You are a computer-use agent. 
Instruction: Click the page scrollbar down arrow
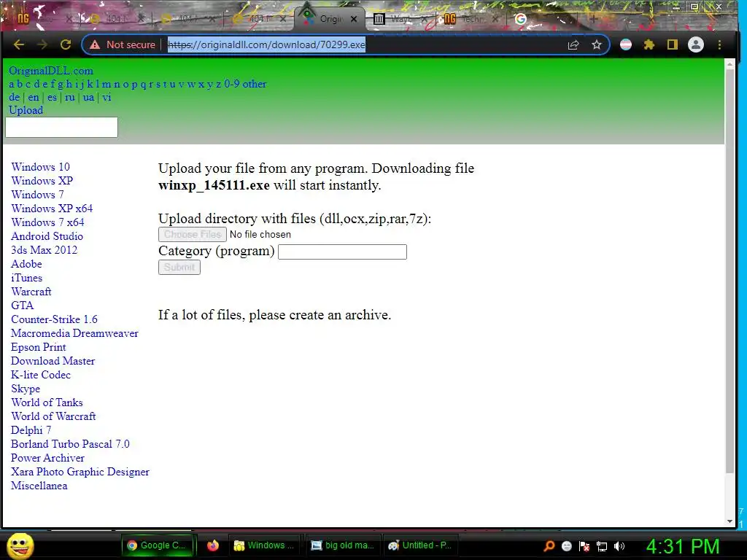click(729, 521)
